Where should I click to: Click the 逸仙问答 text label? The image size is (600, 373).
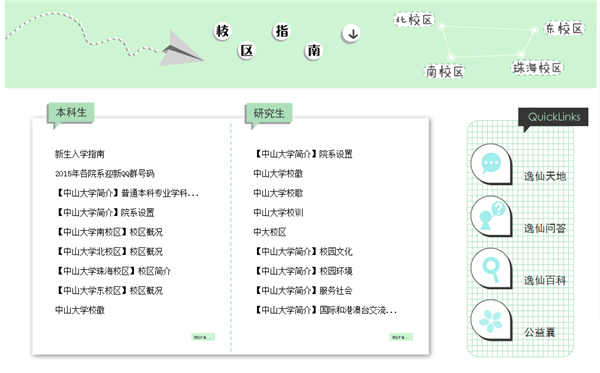point(545,228)
